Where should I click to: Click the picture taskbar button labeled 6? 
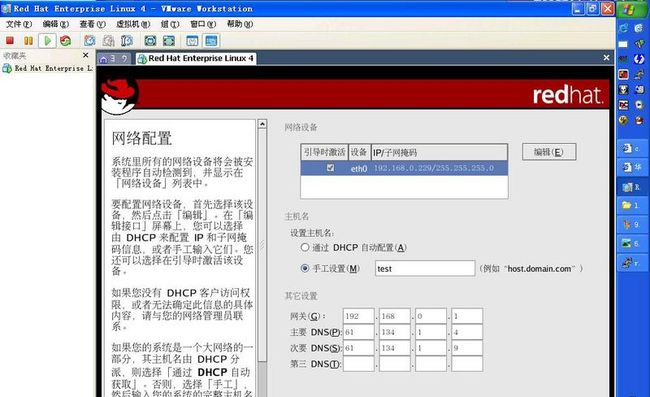tap(632, 244)
